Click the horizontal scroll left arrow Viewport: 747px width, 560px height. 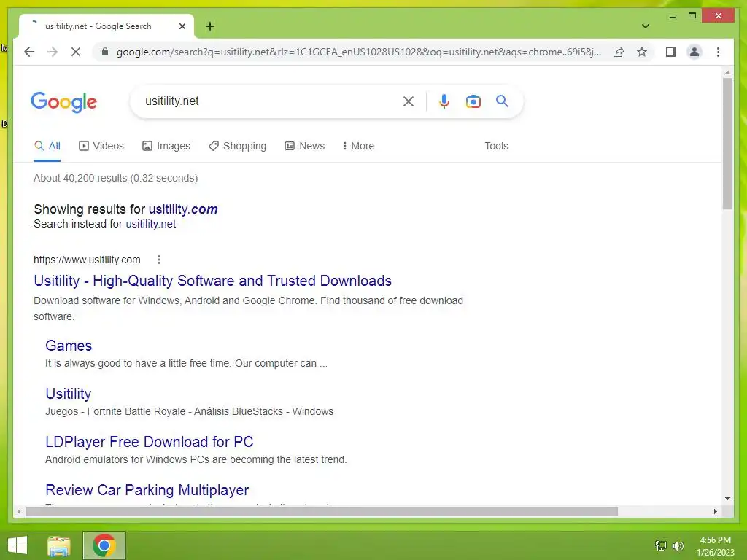(18, 511)
